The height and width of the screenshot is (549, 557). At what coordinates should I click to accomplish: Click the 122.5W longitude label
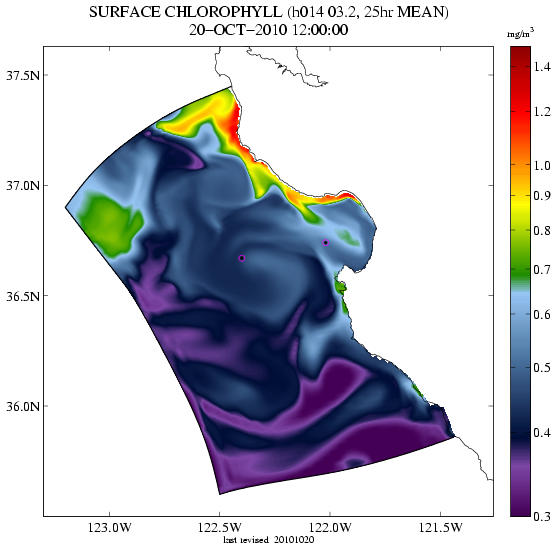pyautogui.click(x=220, y=527)
